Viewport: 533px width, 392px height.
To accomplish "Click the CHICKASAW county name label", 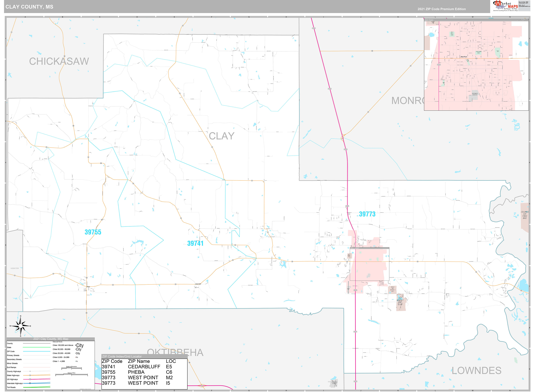I will (59, 62).
